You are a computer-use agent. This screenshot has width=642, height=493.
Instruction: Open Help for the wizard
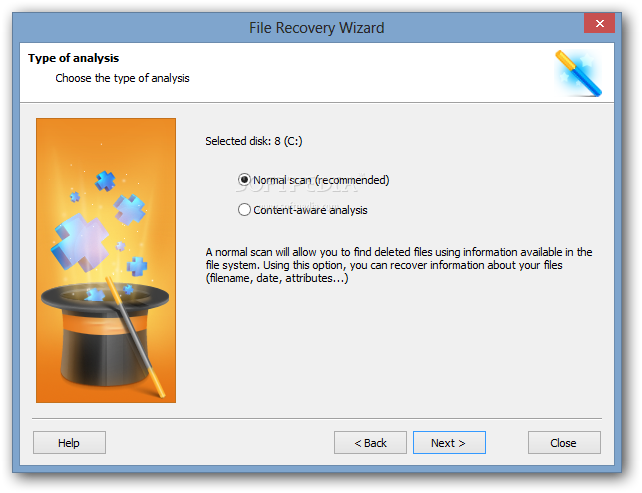coord(69,443)
